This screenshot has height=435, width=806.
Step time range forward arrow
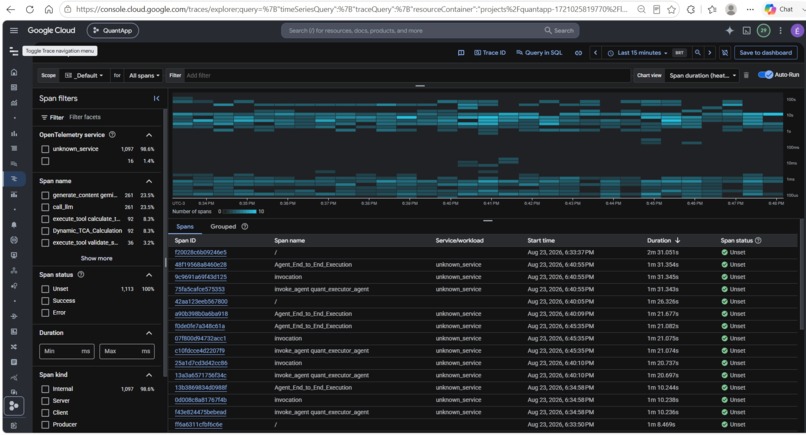click(x=710, y=52)
